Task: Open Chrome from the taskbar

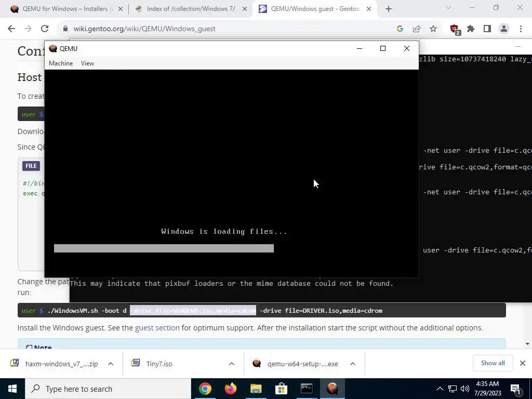Action: pyautogui.click(x=205, y=389)
